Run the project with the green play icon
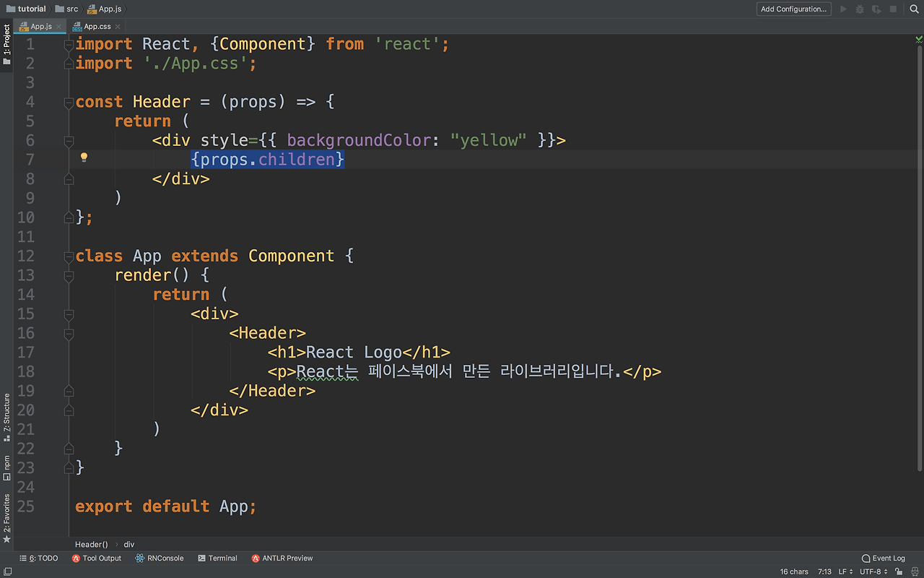The height and width of the screenshot is (578, 924). point(843,9)
